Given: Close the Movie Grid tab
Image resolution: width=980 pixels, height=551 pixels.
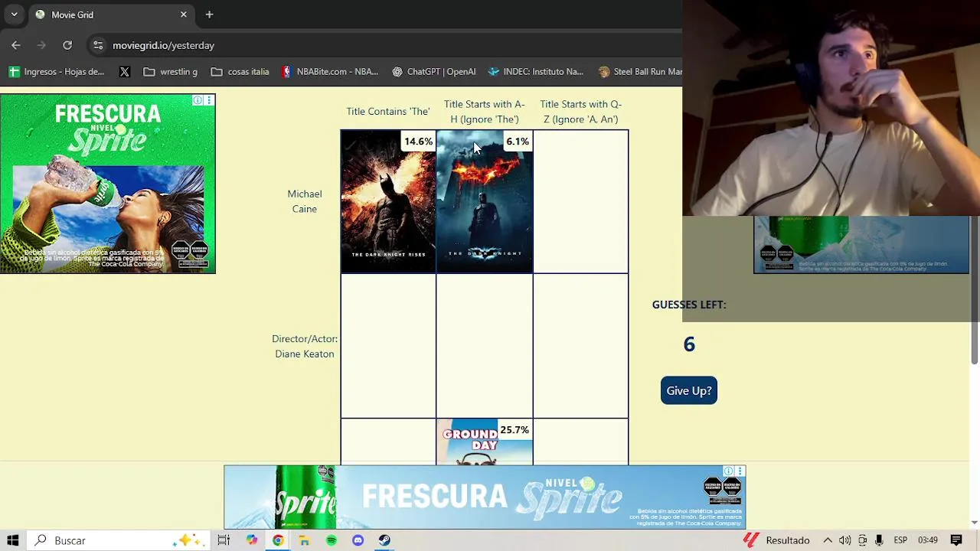Looking at the screenshot, I should coord(184,15).
